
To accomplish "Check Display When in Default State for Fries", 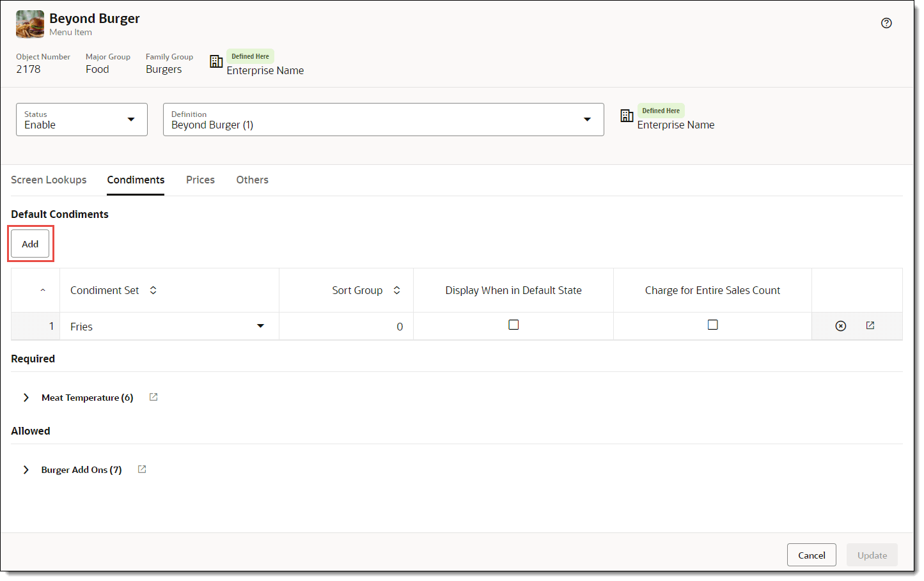I will click(513, 325).
